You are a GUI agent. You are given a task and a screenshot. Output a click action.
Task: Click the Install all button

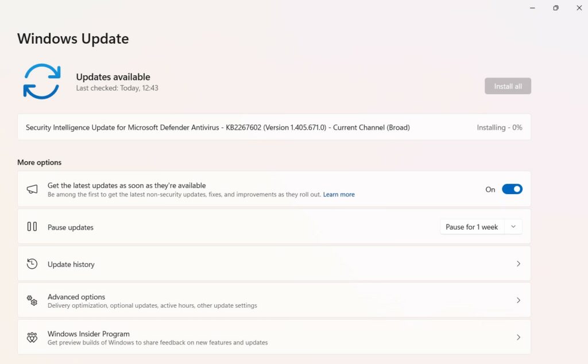pos(508,86)
